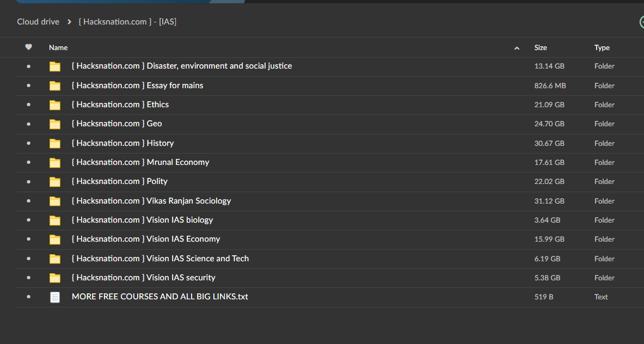Click the Geo folder icon

pos(54,124)
